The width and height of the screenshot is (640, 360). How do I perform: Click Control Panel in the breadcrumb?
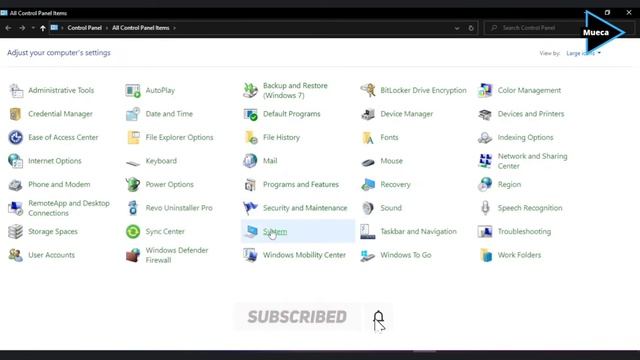[x=84, y=28]
